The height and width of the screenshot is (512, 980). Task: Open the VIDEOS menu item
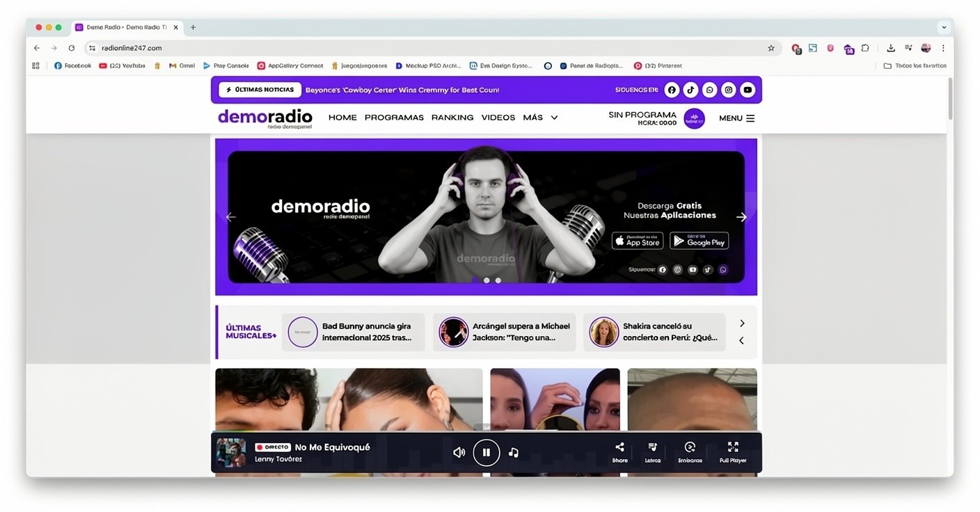click(498, 118)
